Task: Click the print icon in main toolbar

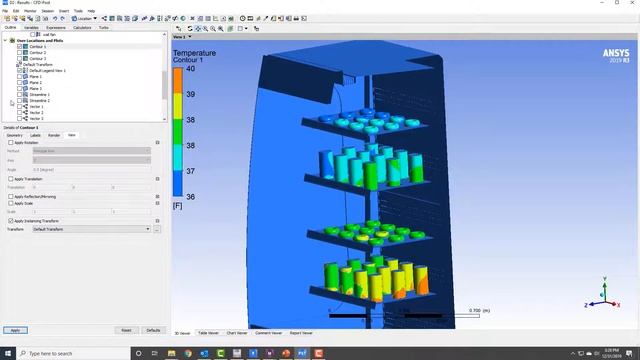Action: pyautogui.click(x=296, y=18)
